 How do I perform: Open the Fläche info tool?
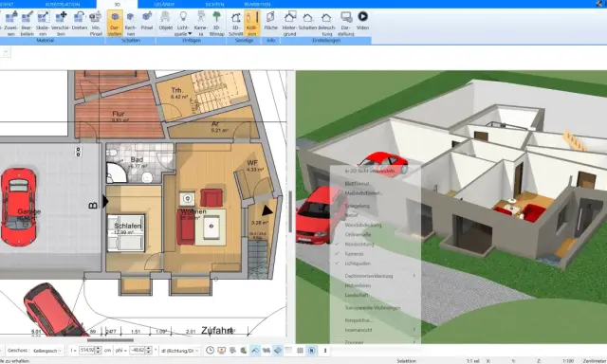click(x=270, y=21)
